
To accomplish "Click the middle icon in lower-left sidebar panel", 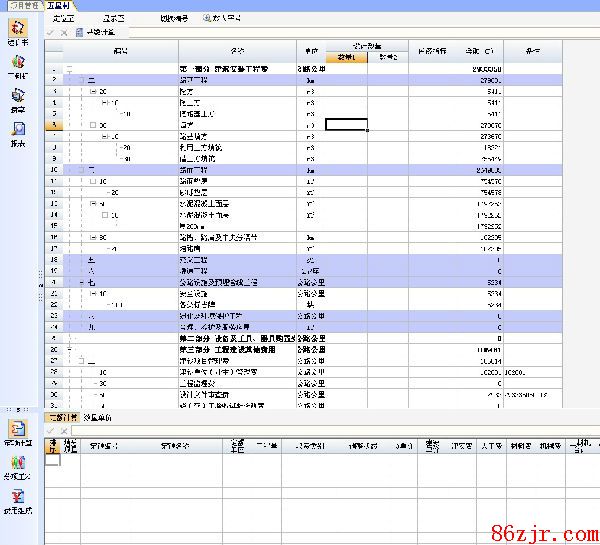I will click(18, 464).
